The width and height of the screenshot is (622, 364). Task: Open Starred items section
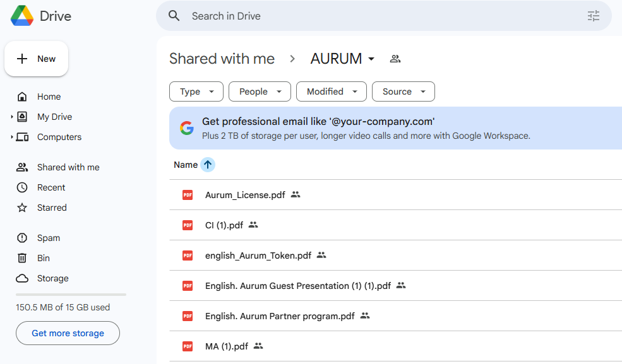(52, 208)
